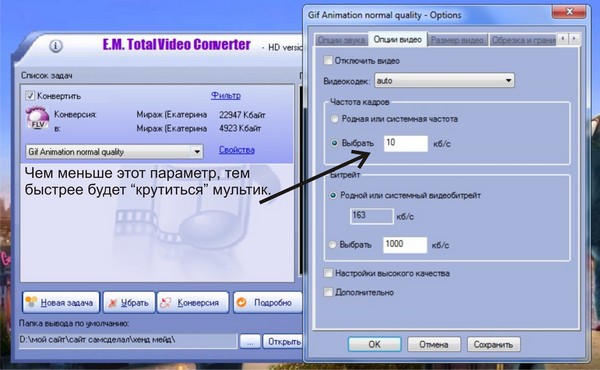Click the Новая задача button icon

click(32, 302)
